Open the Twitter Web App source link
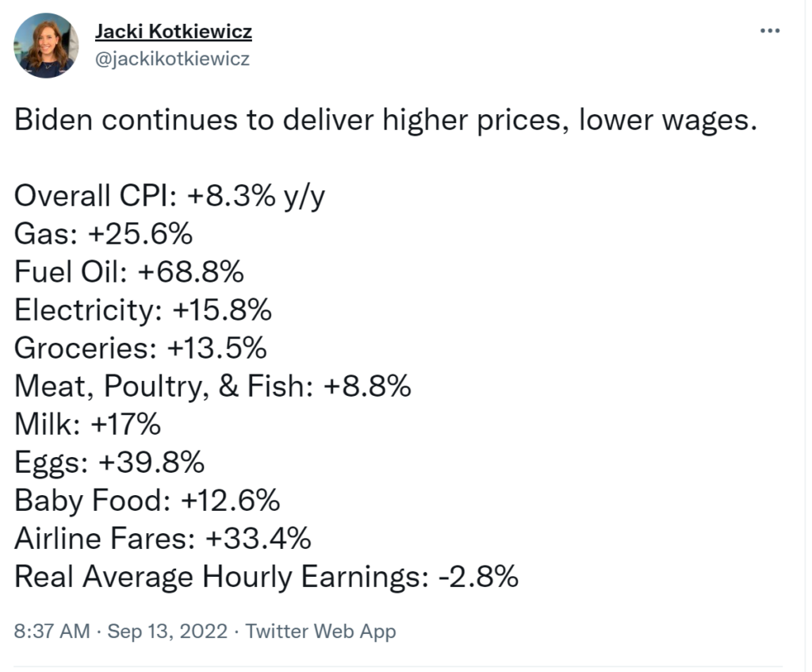This screenshot has height=672, width=812. [320, 632]
